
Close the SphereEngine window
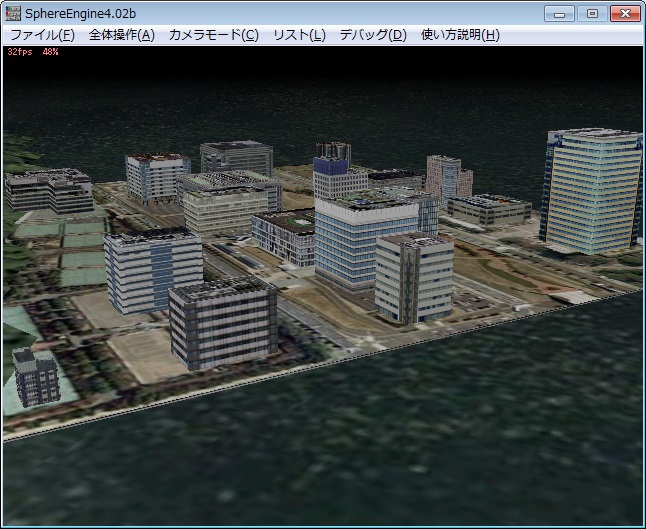[624, 13]
